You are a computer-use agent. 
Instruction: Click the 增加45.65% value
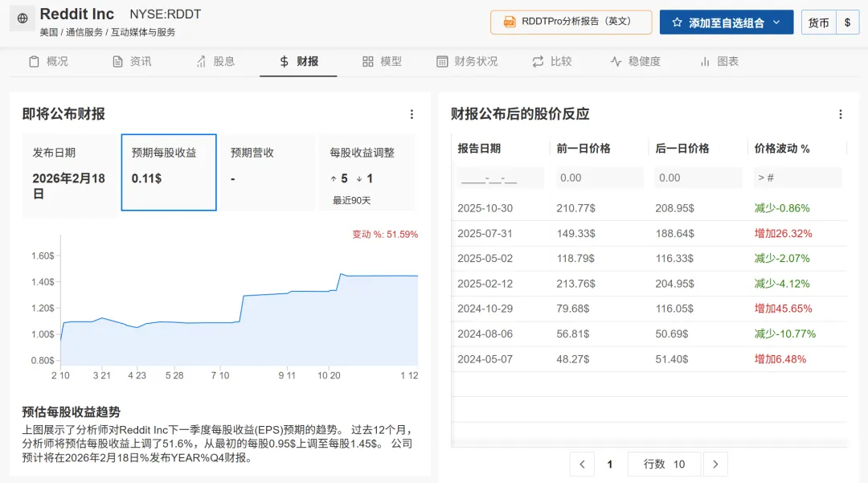pos(783,309)
